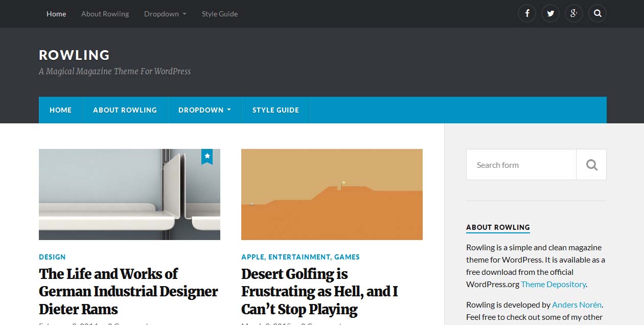The image size is (644, 325).
Task: Open the GAMES category link
Action: 347,257
